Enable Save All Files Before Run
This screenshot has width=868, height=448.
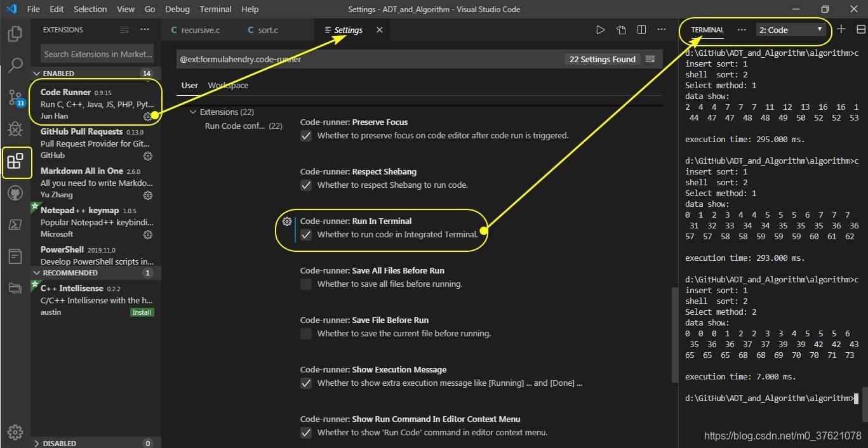[306, 284]
